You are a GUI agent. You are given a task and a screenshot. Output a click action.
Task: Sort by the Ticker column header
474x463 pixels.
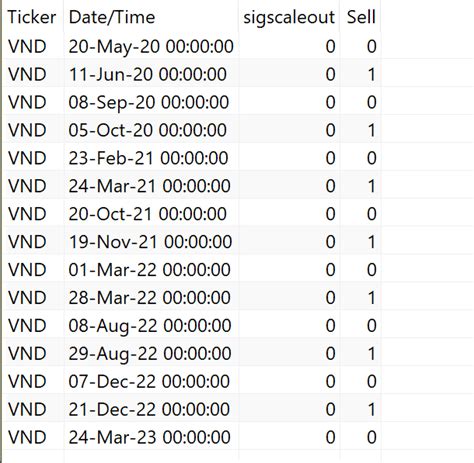point(32,17)
